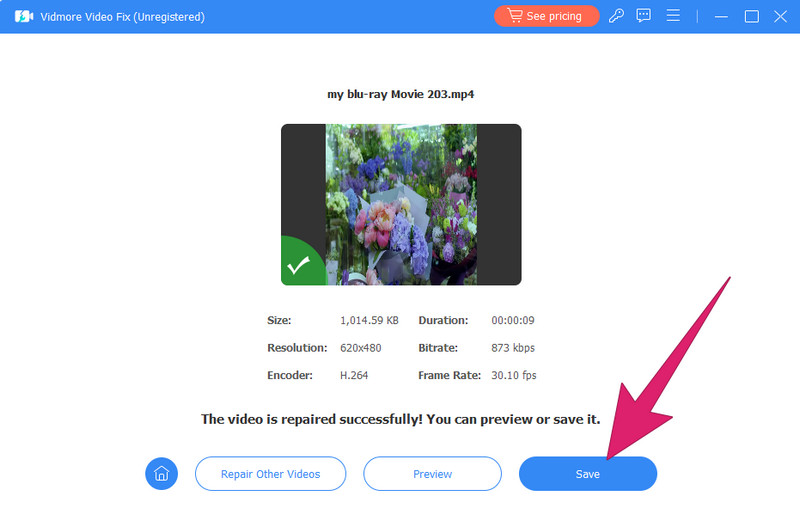Click the Vidmore Video Fix (Unregistered) title text
This screenshot has width=800, height=515.
124,16
